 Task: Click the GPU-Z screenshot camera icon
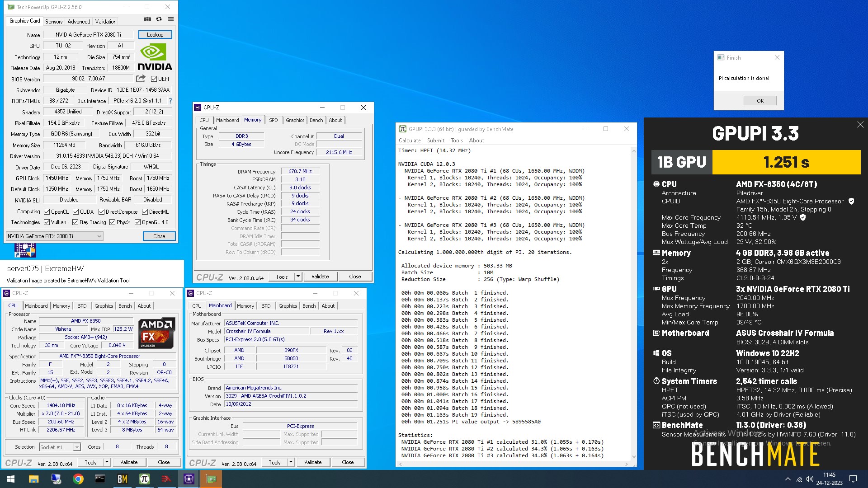point(147,19)
